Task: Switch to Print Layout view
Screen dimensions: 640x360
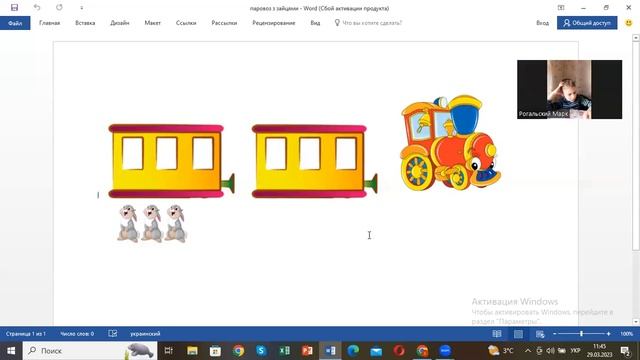Action: [518, 334]
